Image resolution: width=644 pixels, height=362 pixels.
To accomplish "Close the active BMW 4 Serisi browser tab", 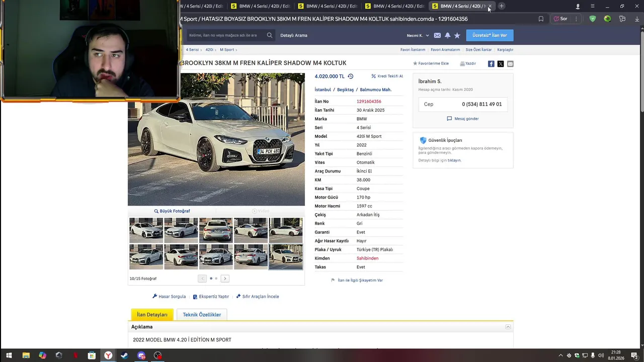I will [490, 6].
